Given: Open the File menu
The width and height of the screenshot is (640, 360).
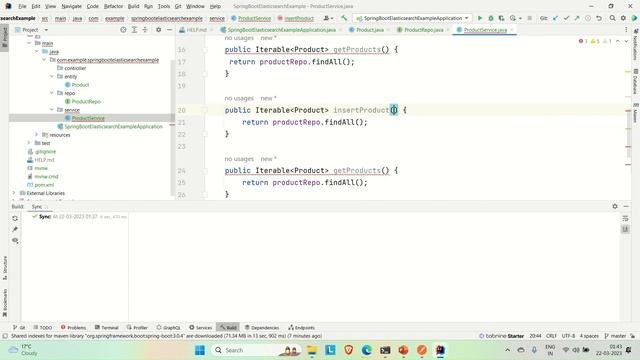Looking at the screenshot, I should pos(22,6).
